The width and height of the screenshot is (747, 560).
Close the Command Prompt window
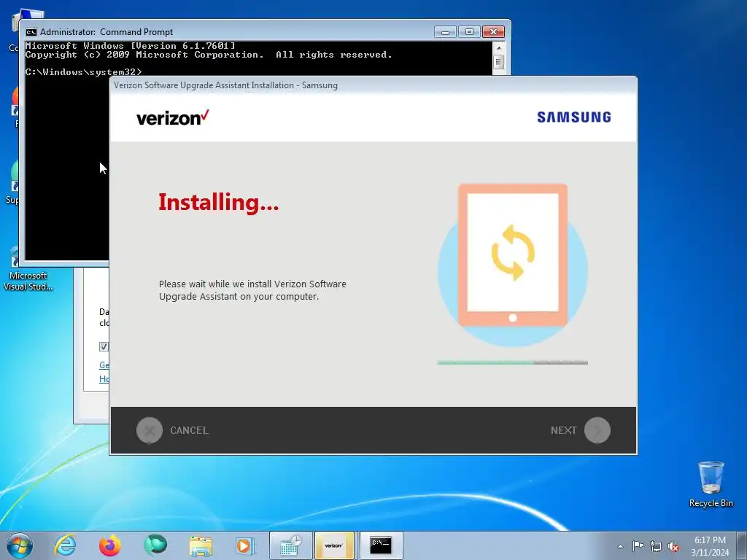pyautogui.click(x=494, y=32)
